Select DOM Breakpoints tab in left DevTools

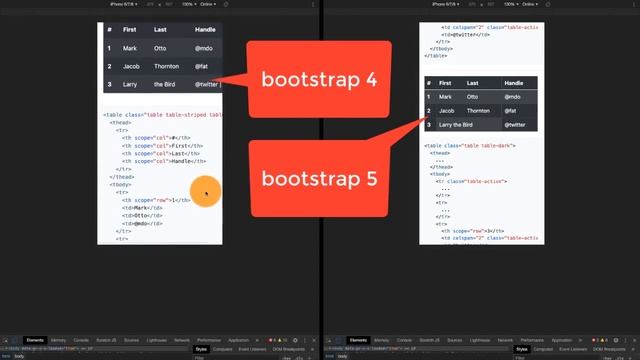pyautogui.click(x=289, y=349)
